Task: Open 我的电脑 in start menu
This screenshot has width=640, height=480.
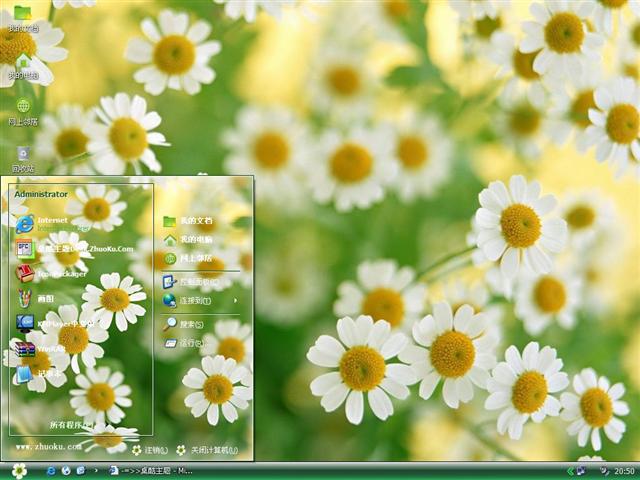Action: coord(188,240)
